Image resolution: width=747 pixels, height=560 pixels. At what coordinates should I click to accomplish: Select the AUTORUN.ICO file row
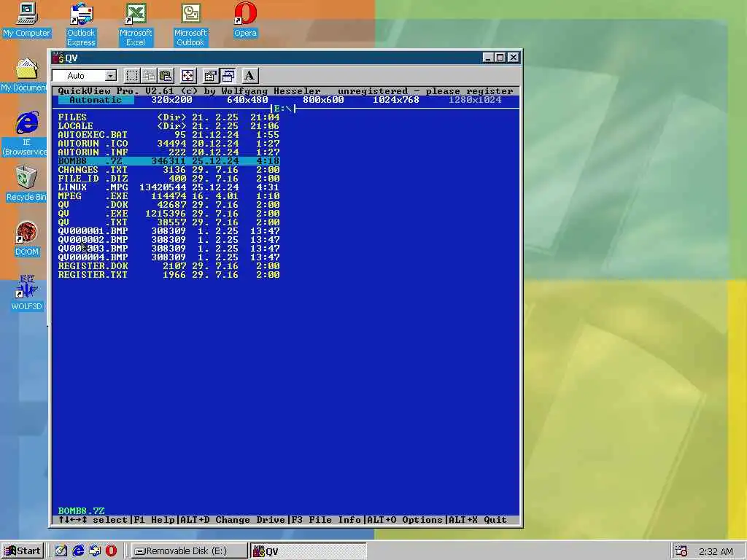(x=169, y=144)
